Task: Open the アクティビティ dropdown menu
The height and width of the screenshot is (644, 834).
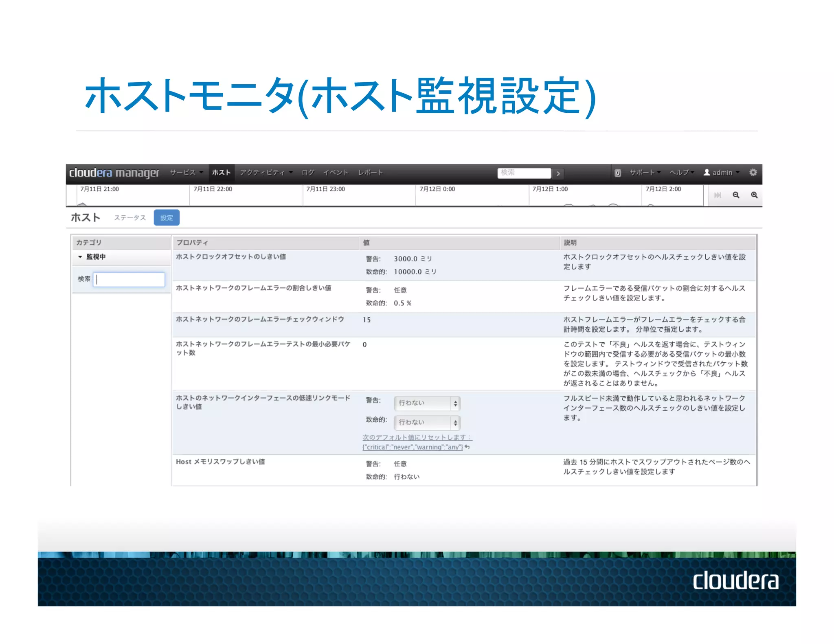Action: (x=266, y=173)
